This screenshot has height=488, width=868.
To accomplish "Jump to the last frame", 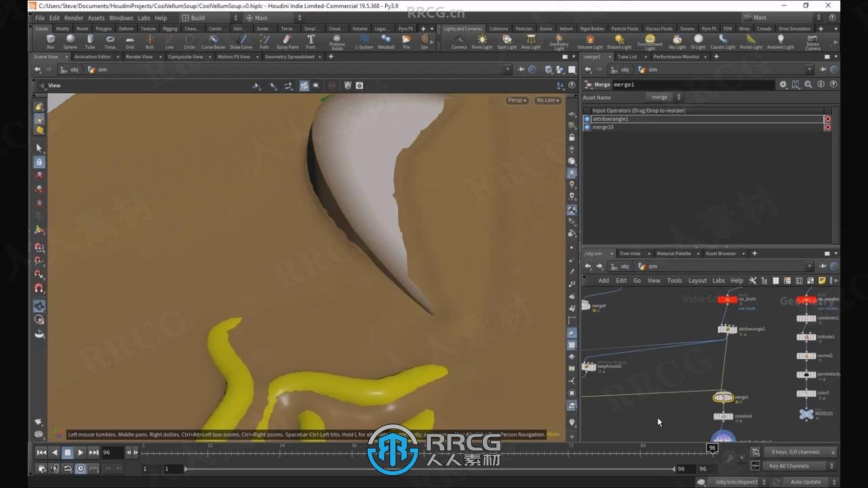I will (x=94, y=452).
